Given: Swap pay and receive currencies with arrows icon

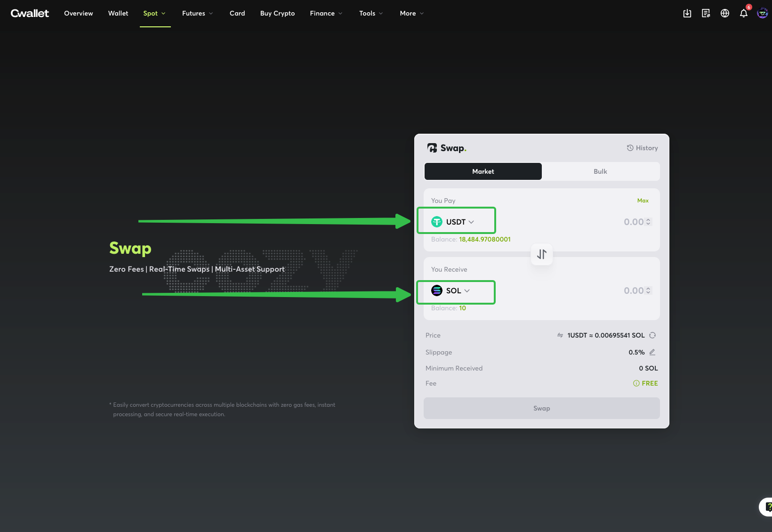Looking at the screenshot, I should click(x=542, y=254).
